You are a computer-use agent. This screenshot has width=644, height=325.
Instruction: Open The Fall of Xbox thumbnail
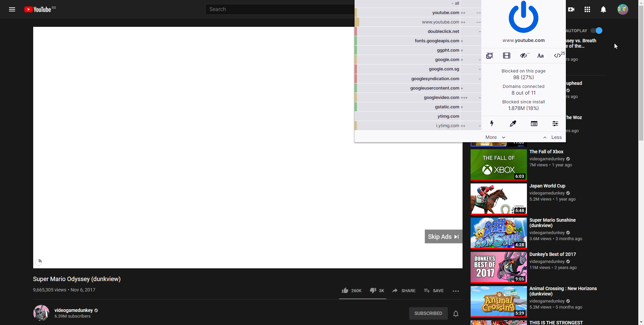[x=498, y=165]
